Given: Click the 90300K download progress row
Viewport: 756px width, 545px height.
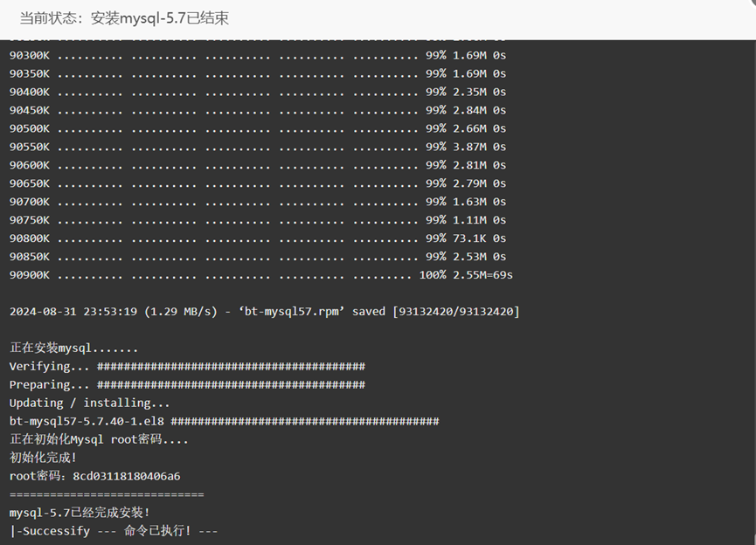Looking at the screenshot, I should point(258,55).
